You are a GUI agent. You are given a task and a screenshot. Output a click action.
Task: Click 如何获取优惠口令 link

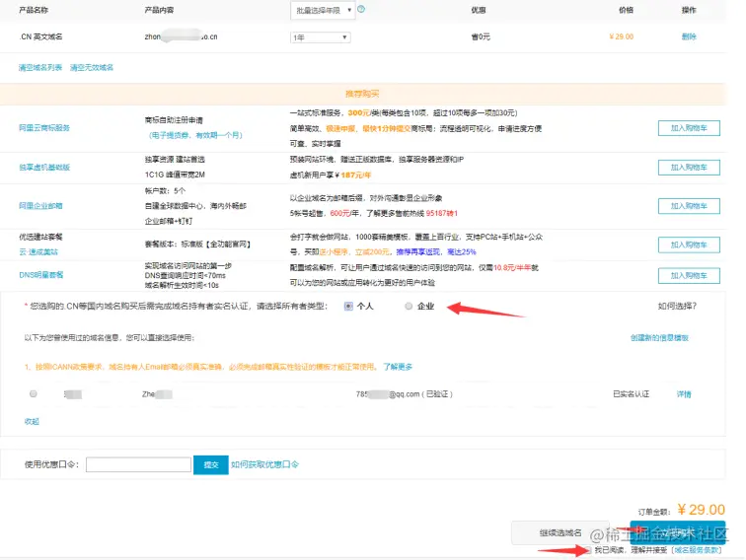coord(264,464)
